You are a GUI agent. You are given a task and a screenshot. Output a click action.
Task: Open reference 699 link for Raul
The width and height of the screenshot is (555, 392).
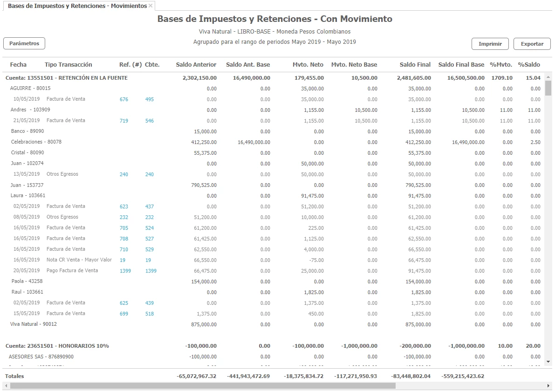[x=124, y=314]
